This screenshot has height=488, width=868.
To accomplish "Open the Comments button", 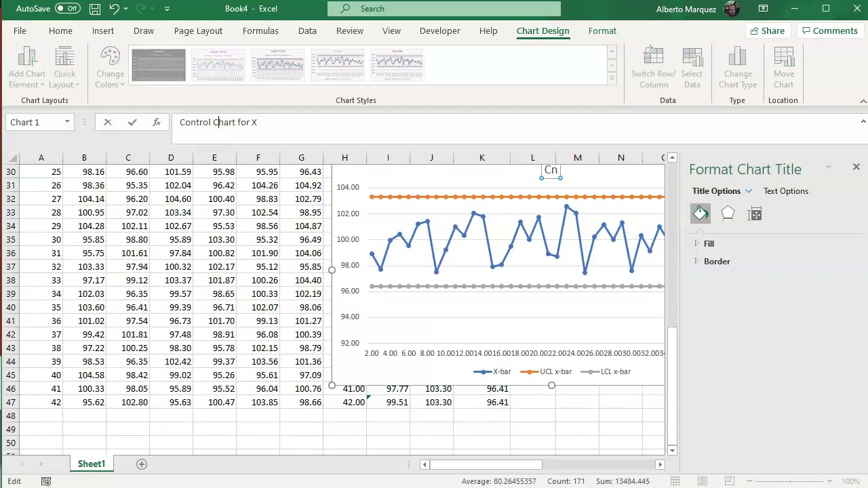I will pyautogui.click(x=829, y=30).
